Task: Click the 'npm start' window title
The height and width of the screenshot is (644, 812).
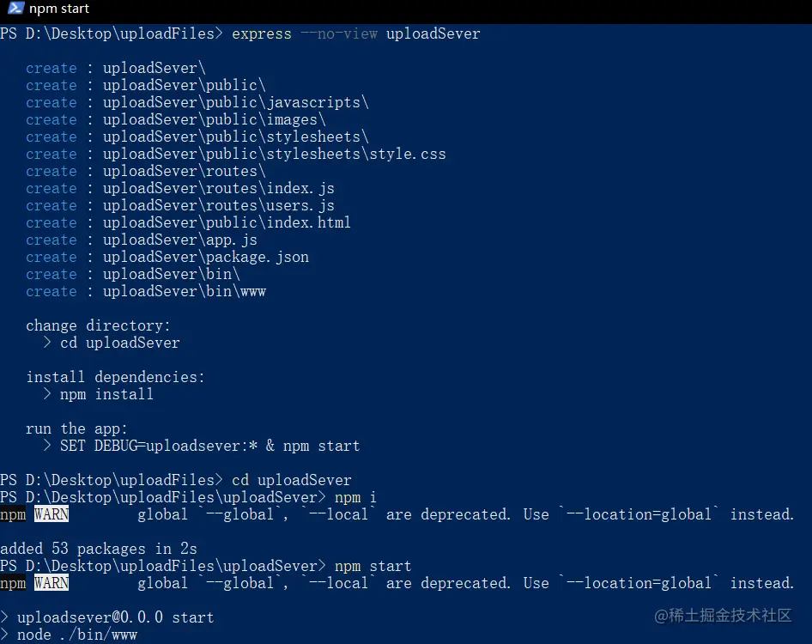Action: 59,9
